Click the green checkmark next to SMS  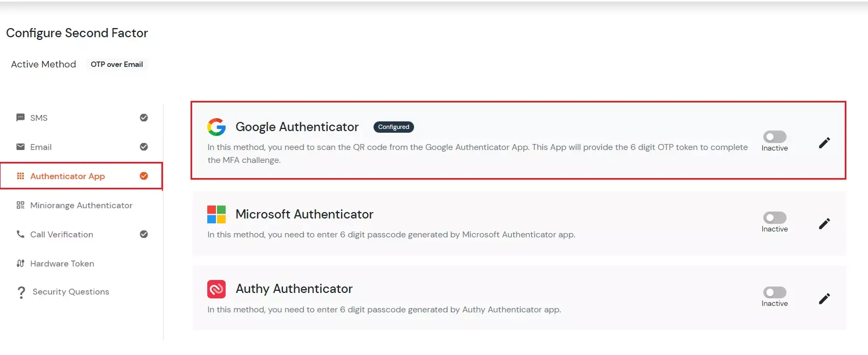point(143,118)
